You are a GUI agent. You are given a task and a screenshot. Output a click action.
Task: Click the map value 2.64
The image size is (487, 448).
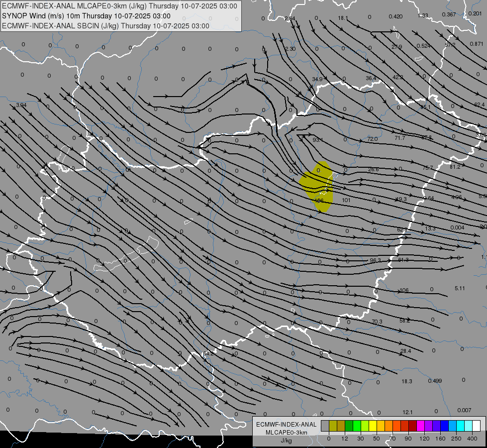point(290,18)
